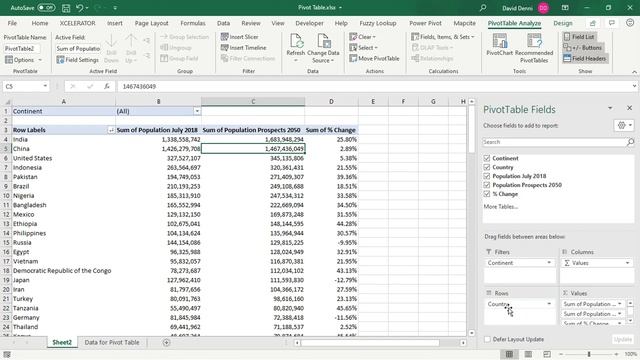Click Ribbon Display Options icon
The image size is (640, 360).
click(565, 8)
